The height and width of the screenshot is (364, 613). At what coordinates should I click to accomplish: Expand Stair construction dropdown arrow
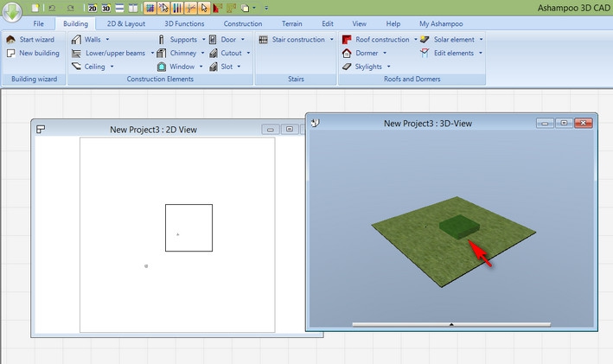click(x=331, y=40)
